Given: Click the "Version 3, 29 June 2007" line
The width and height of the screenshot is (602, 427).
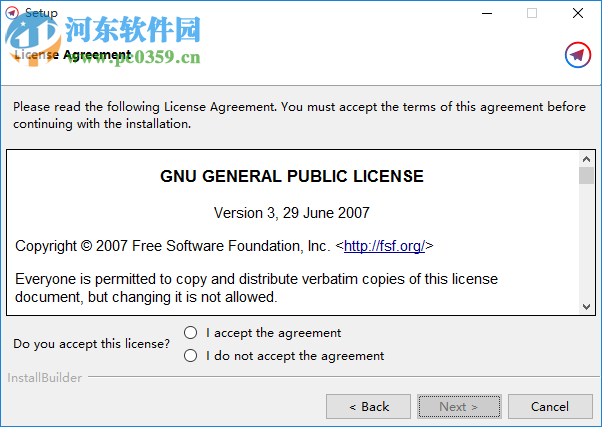Looking at the screenshot, I should point(292,213).
